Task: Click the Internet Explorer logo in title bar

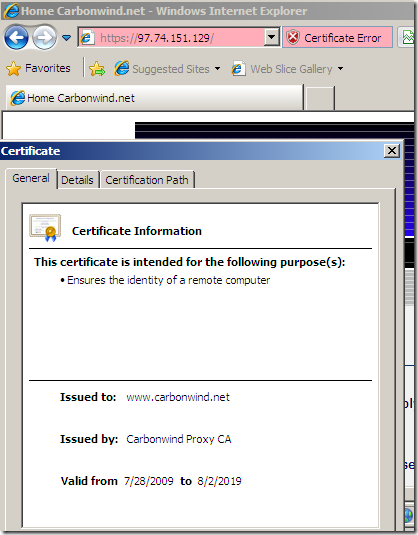Action: coord(11,11)
